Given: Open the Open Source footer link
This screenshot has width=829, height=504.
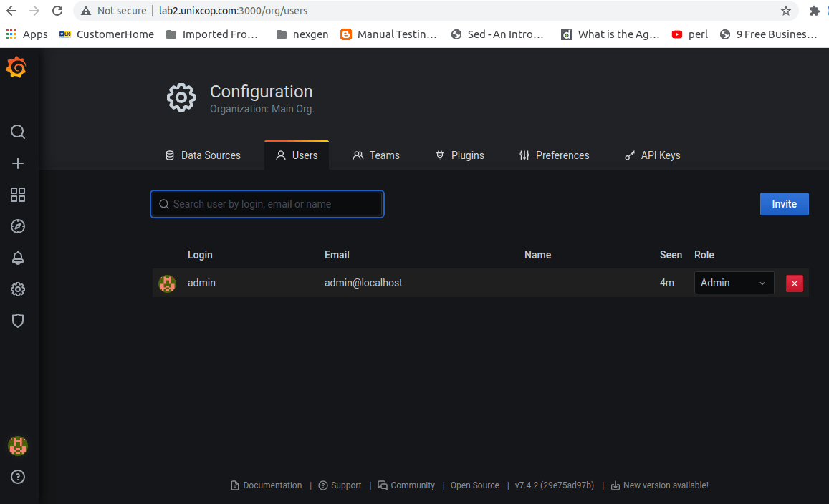Looking at the screenshot, I should (475, 485).
